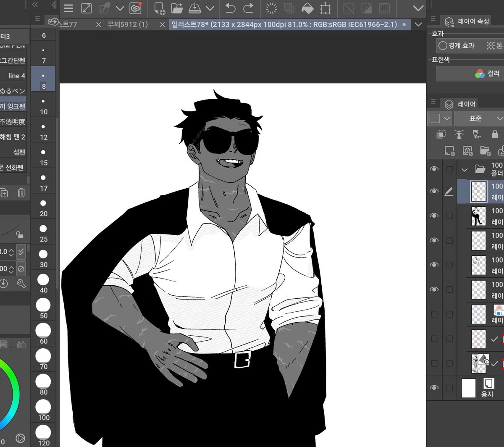Viewport: 504px width, 447px height.
Task: Open the hamburger main menu
Action: point(68,8)
